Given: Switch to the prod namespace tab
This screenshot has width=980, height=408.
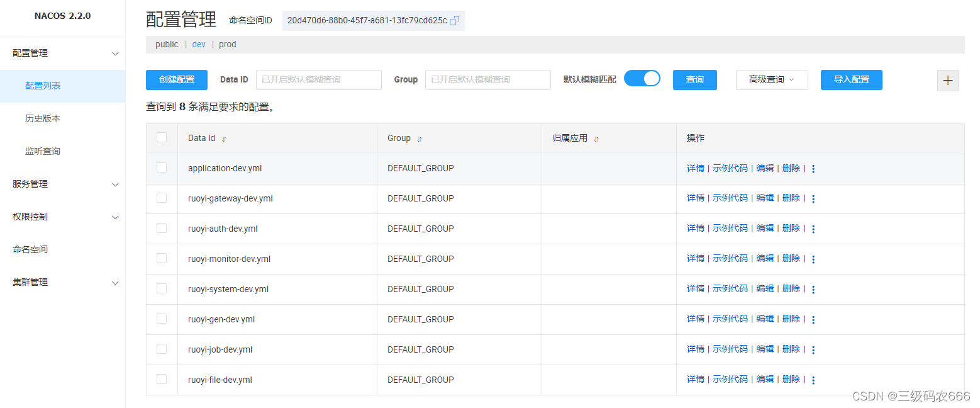Looking at the screenshot, I should pos(227,44).
